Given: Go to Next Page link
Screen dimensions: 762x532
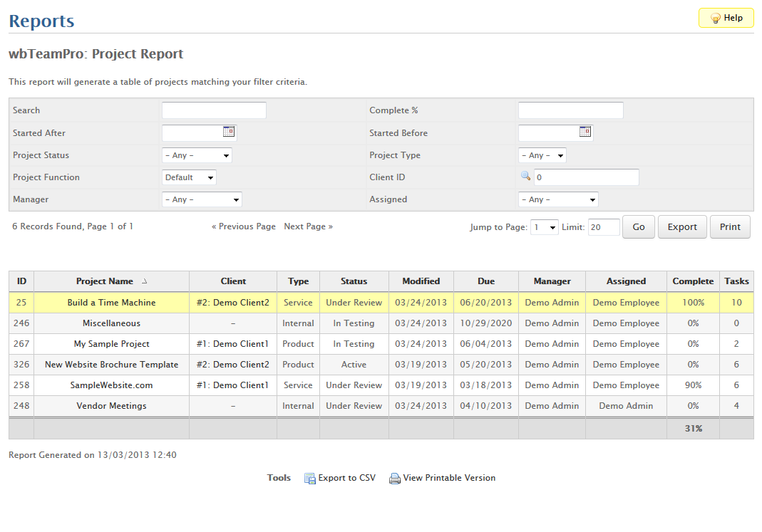Looking at the screenshot, I should pos(308,226).
